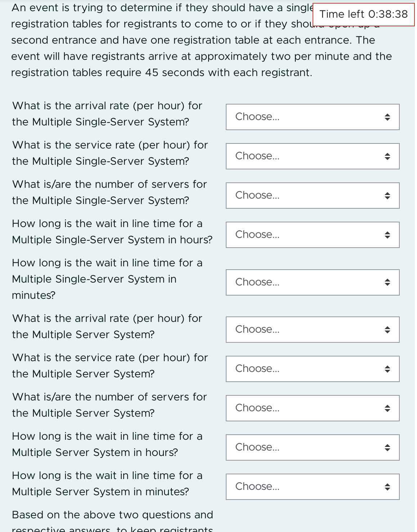Click the Multiple Server System servers question label
The image size is (417, 532).
pyautogui.click(x=109, y=404)
